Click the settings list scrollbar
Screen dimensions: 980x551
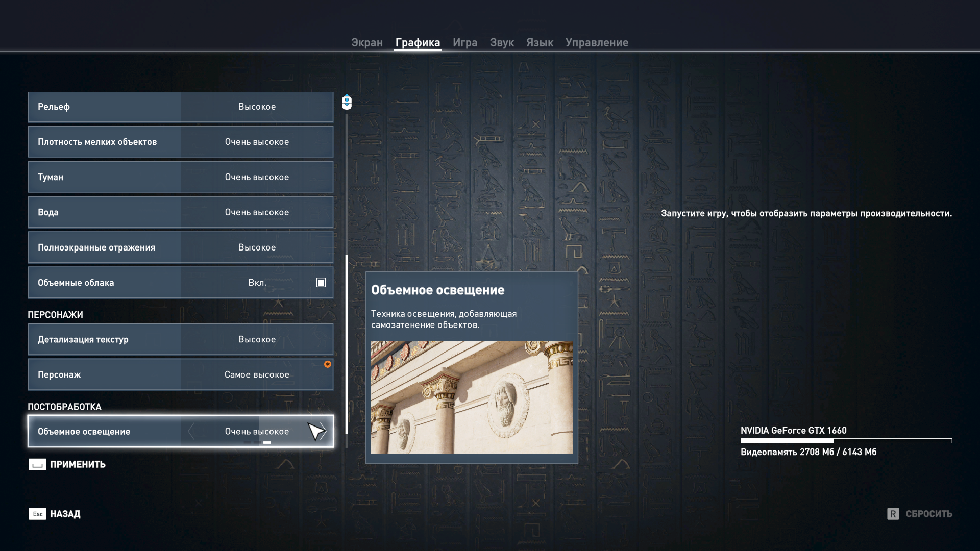tap(347, 344)
